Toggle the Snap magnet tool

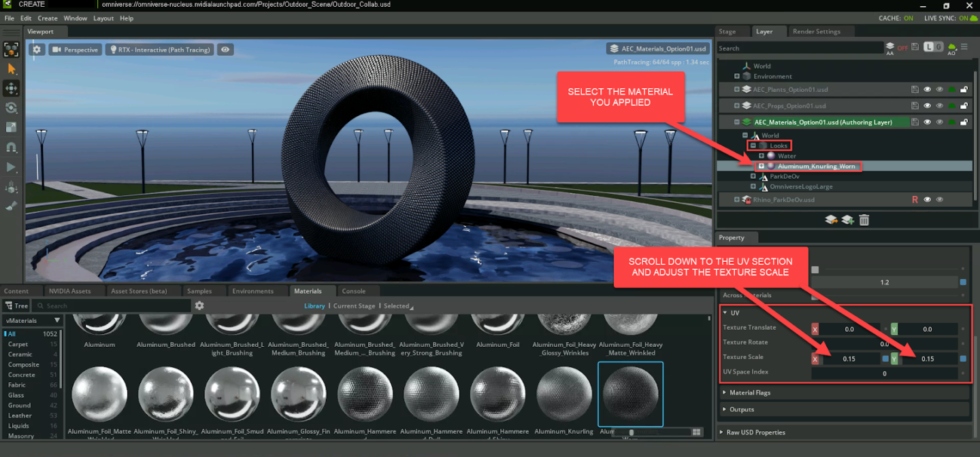click(11, 147)
